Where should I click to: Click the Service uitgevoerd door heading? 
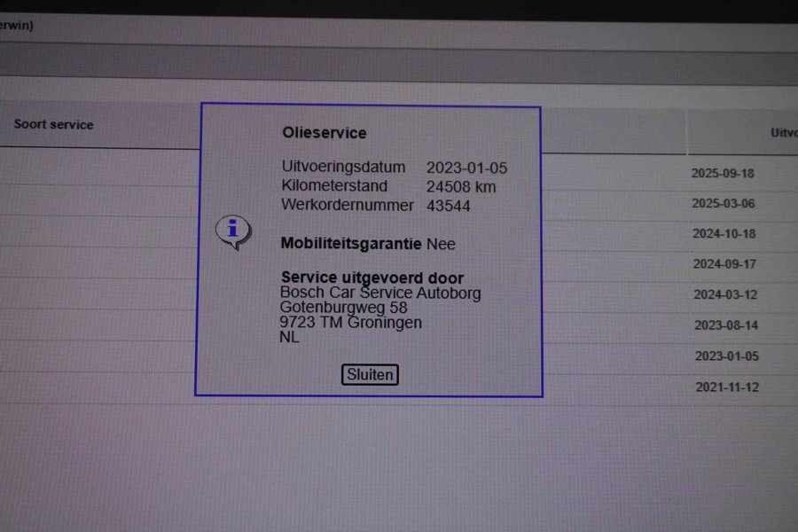click(372, 278)
